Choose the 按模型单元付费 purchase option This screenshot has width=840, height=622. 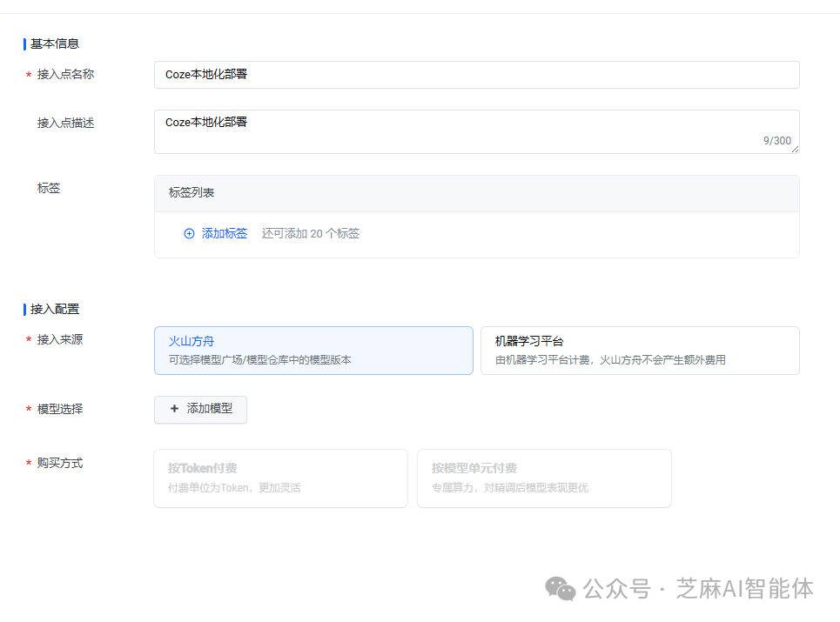[x=544, y=478]
